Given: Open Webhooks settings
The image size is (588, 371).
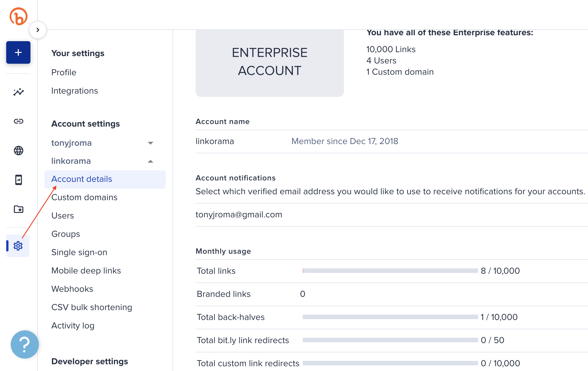Looking at the screenshot, I should pos(72,289).
